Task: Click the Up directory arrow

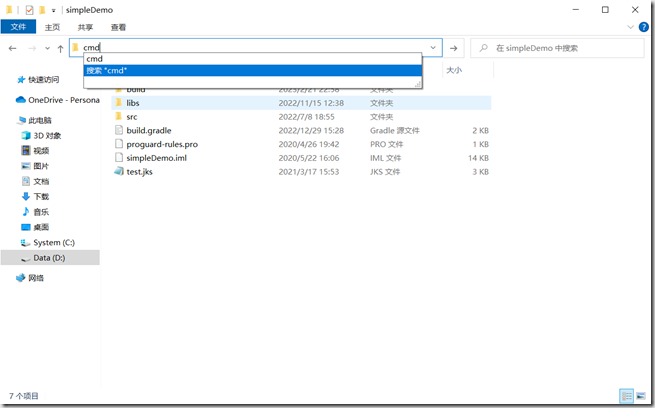Action: 60,48
